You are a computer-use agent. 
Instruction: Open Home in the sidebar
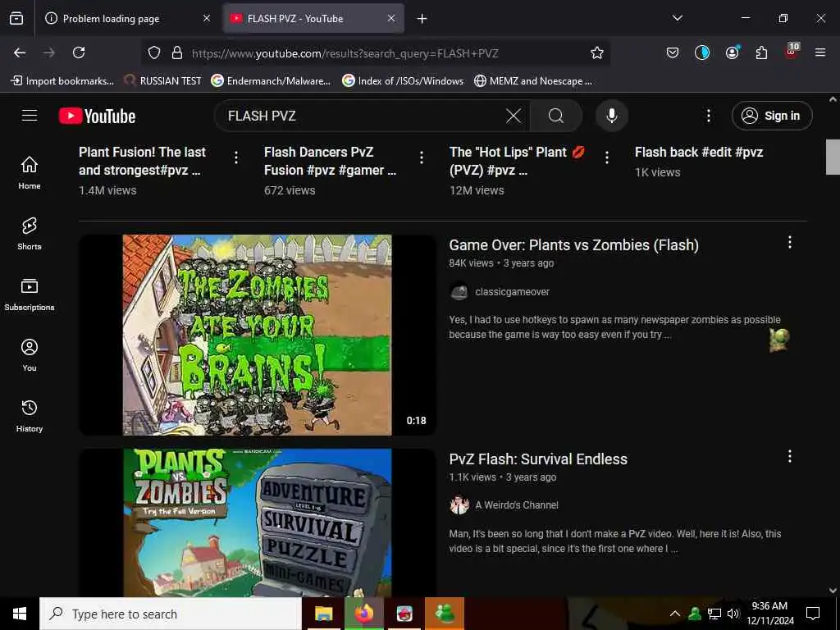point(30,172)
